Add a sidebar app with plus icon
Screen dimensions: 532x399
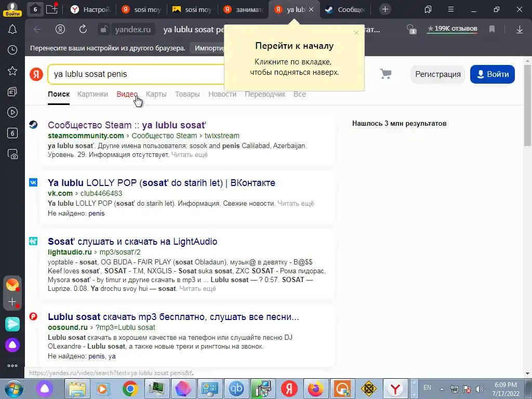point(12,302)
